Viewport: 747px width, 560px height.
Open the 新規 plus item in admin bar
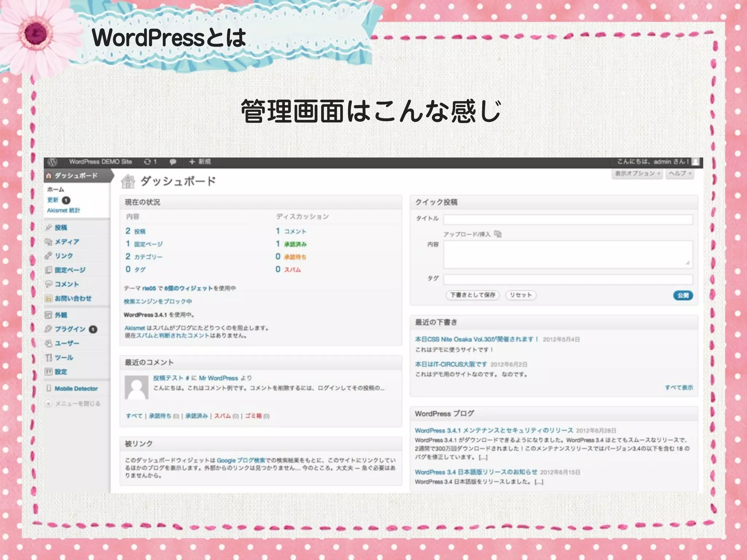coord(200,162)
